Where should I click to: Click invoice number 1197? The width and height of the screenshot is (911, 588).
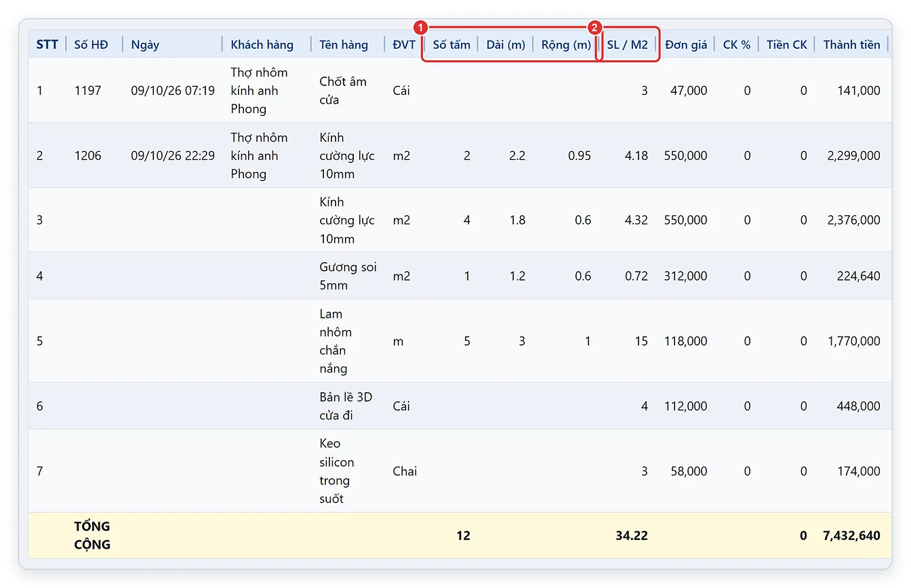pyautogui.click(x=88, y=90)
